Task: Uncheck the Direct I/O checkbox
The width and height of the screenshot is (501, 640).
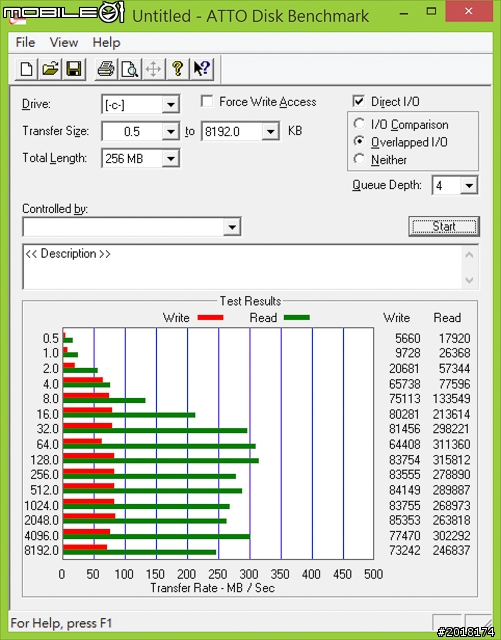Action: (x=358, y=101)
